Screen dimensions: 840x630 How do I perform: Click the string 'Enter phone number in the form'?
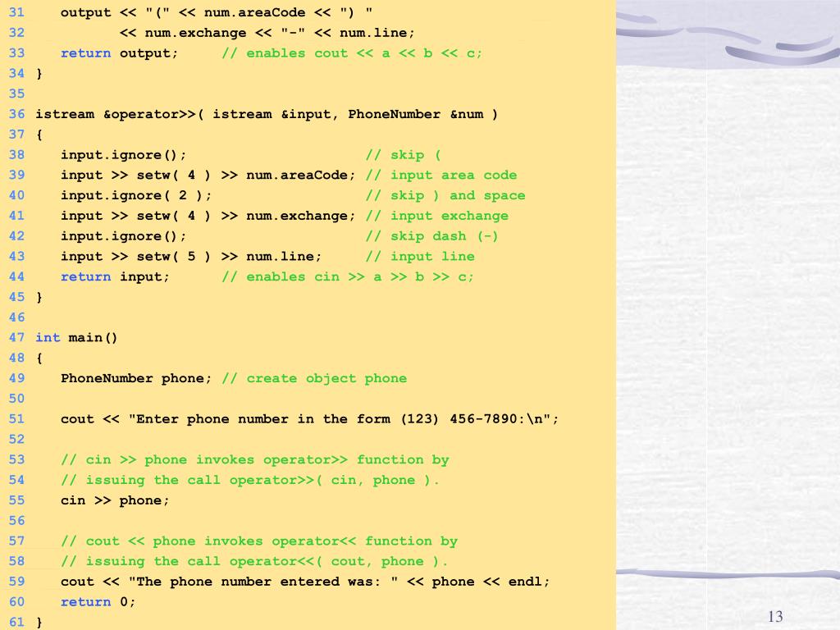point(263,419)
